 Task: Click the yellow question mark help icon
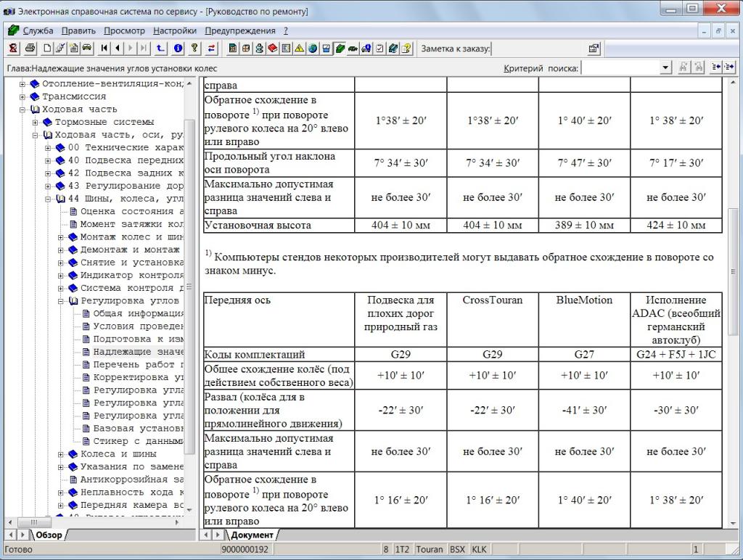194,48
